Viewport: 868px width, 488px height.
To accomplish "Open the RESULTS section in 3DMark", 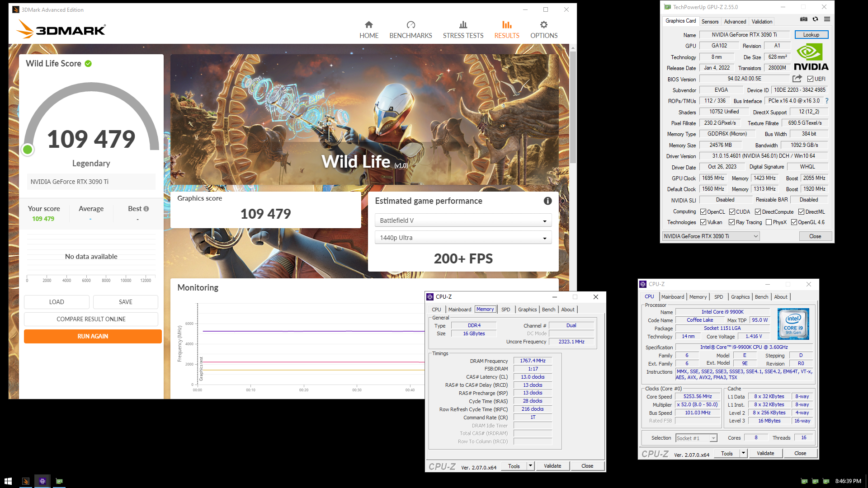I will pos(507,30).
